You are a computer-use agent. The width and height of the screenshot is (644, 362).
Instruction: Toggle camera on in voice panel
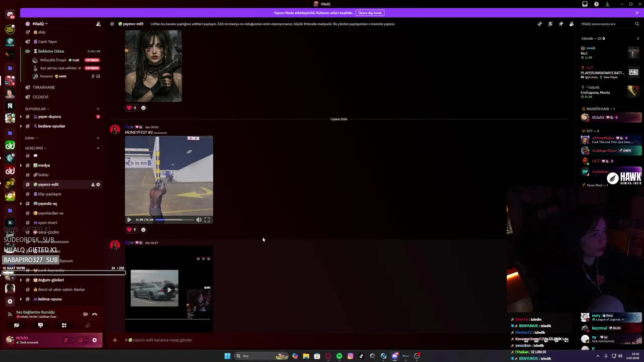pos(17,325)
